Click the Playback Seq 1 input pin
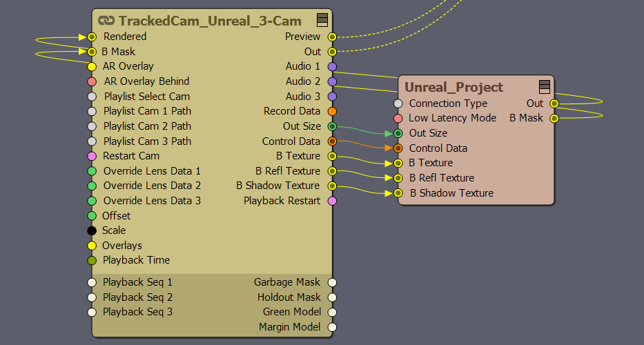Viewport: 644px width, 345px height. pyautogui.click(x=92, y=282)
